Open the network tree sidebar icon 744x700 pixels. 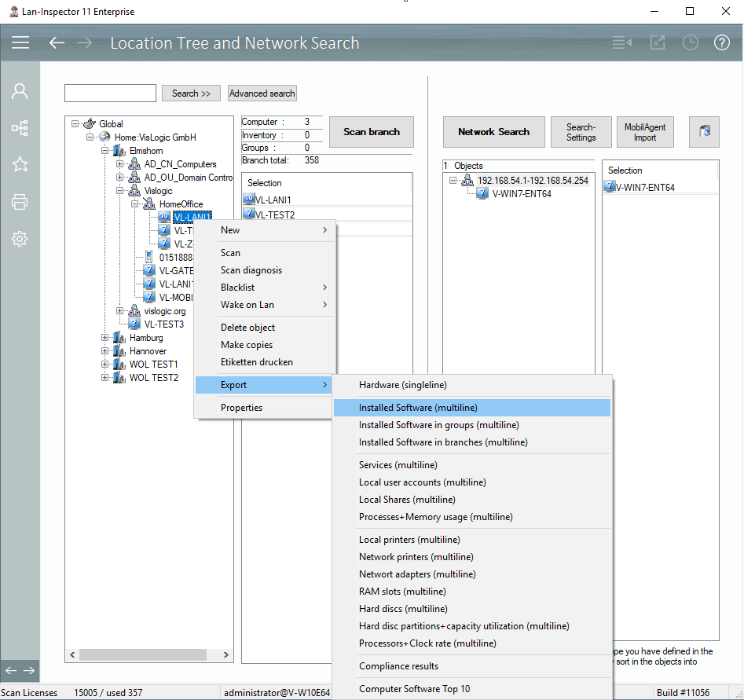[20, 127]
